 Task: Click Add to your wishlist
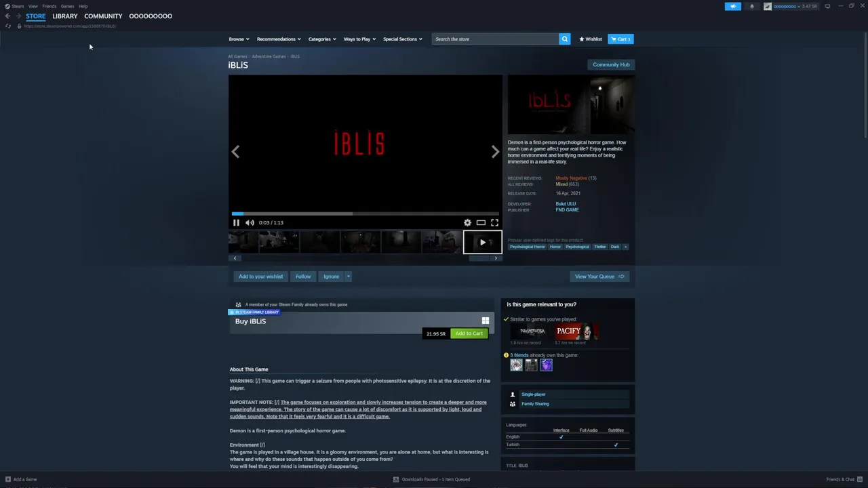(260, 277)
